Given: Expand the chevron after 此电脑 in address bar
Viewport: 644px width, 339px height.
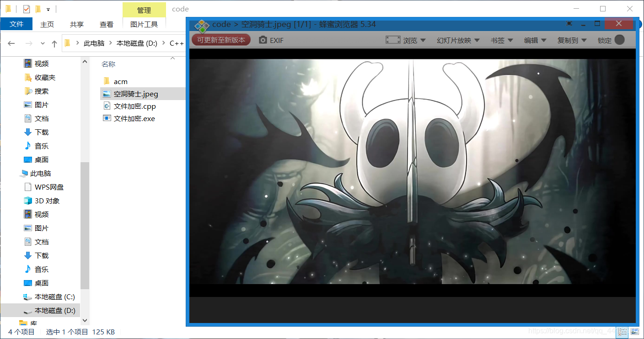Looking at the screenshot, I should 110,43.
